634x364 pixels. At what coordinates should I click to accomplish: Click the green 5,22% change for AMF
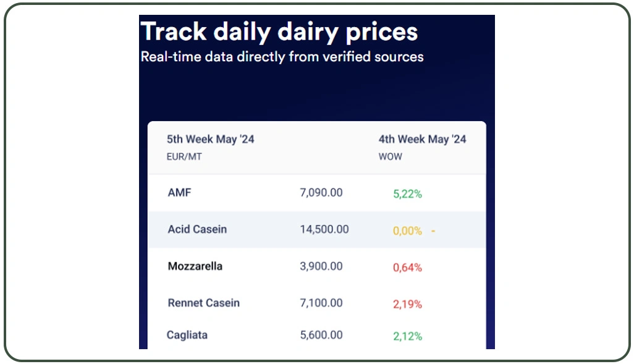[407, 194]
